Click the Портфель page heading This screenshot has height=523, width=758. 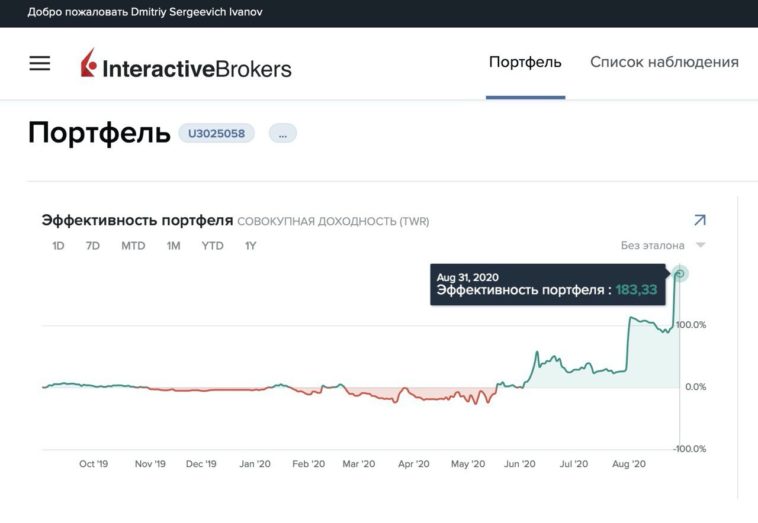tap(99, 133)
